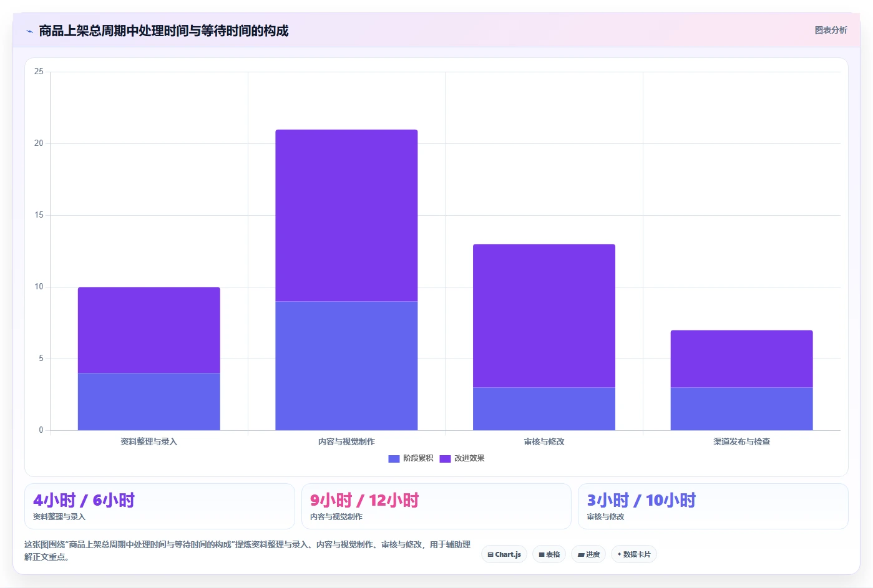The image size is (873, 588).
Task: Toggle the 改进效果 legend item
Action: (462, 458)
